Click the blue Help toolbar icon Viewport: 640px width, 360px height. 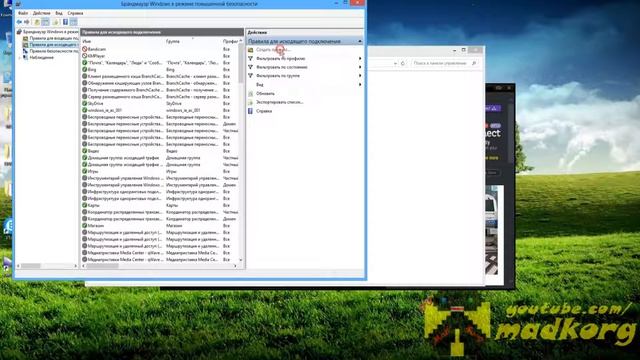point(65,22)
